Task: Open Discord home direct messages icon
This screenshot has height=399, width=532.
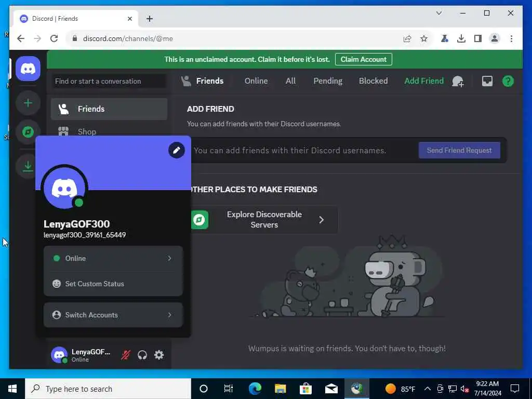Action: tap(28, 69)
